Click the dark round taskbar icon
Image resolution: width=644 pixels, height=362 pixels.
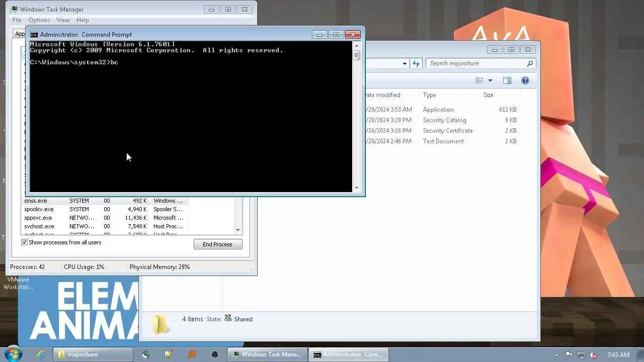click(x=215, y=354)
